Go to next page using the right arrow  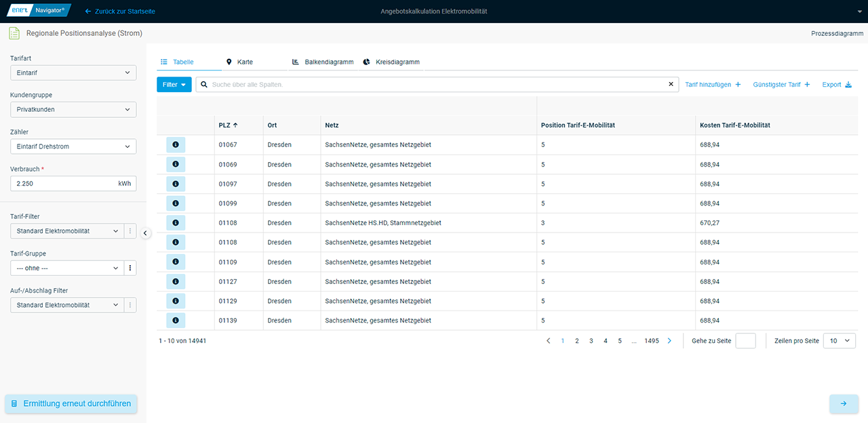669,341
